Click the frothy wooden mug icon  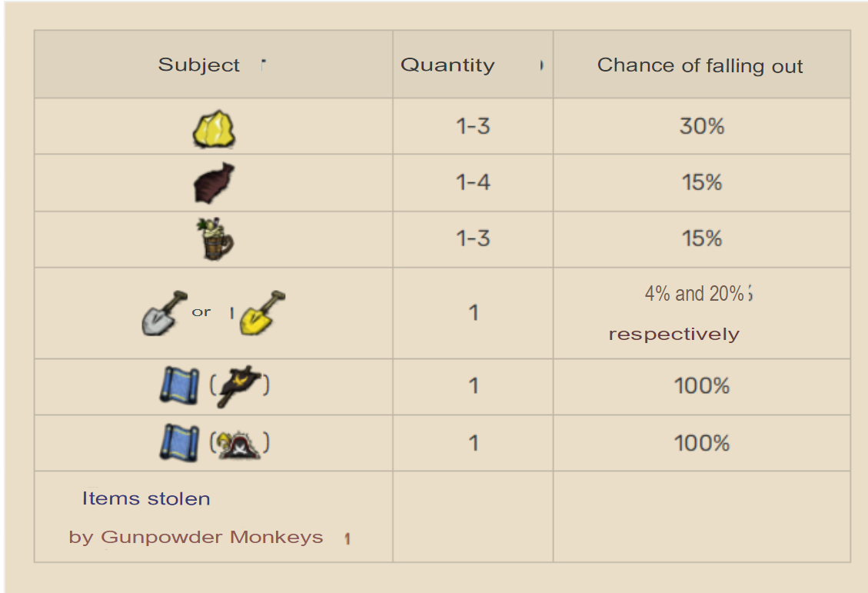point(214,239)
